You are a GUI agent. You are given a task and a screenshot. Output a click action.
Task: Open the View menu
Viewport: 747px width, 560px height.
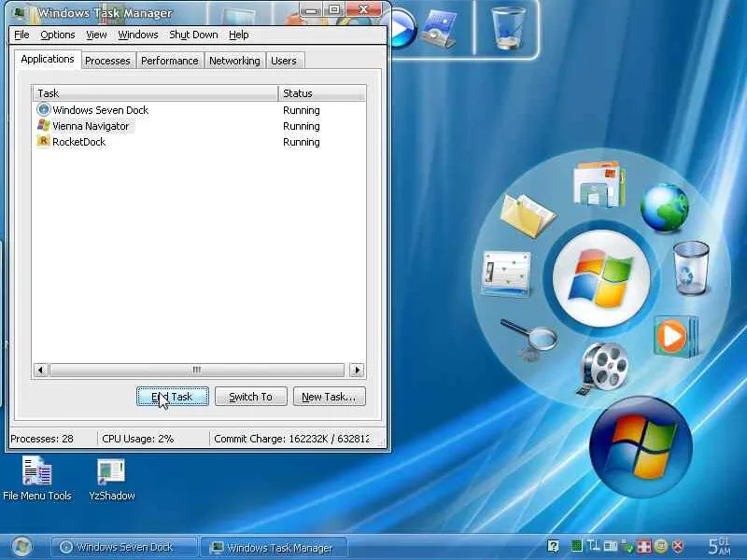click(x=96, y=35)
